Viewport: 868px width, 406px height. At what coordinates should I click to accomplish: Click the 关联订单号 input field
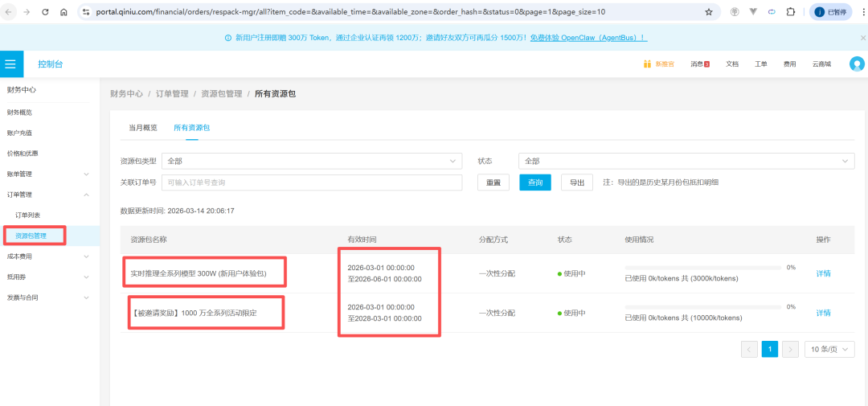312,182
